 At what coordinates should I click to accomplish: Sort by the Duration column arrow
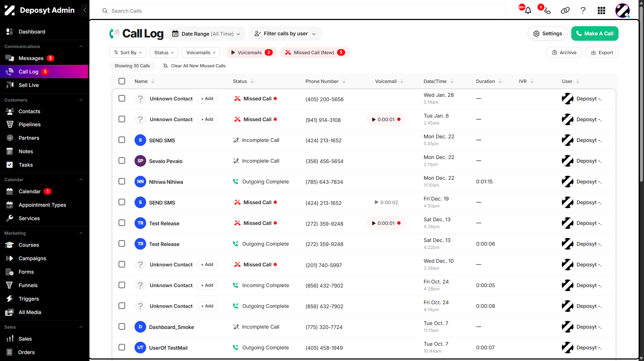point(500,82)
